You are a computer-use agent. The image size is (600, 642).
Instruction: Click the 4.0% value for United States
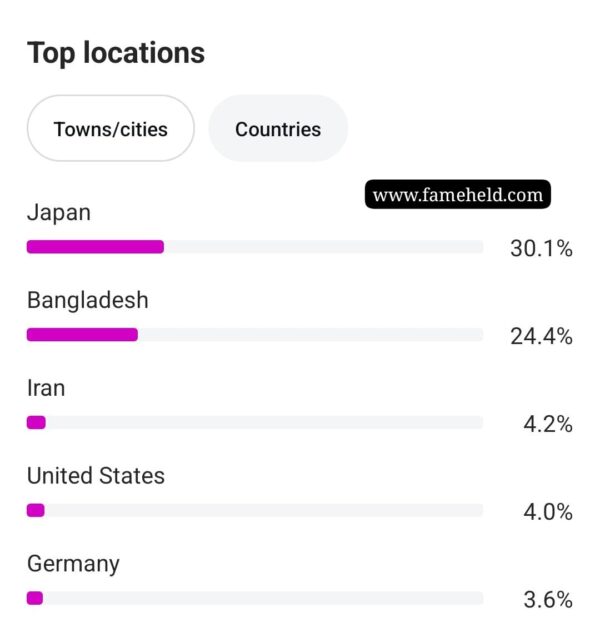click(548, 512)
